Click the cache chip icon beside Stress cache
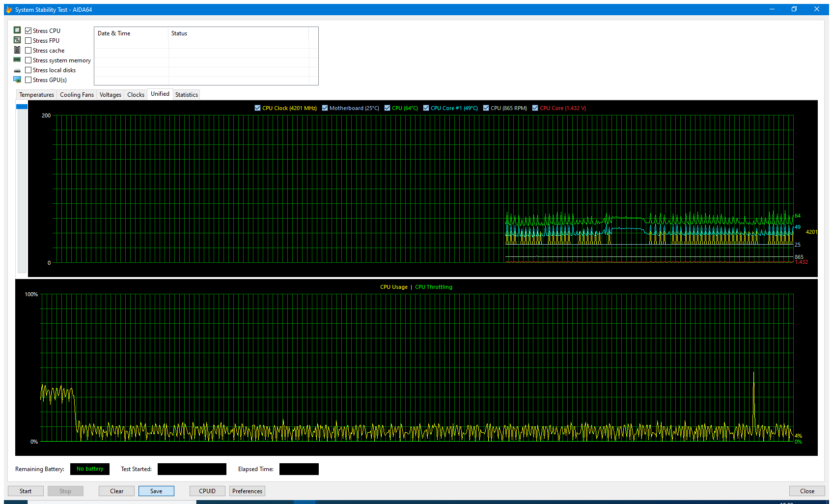Viewport: 833px width, 504px height. pyautogui.click(x=17, y=50)
